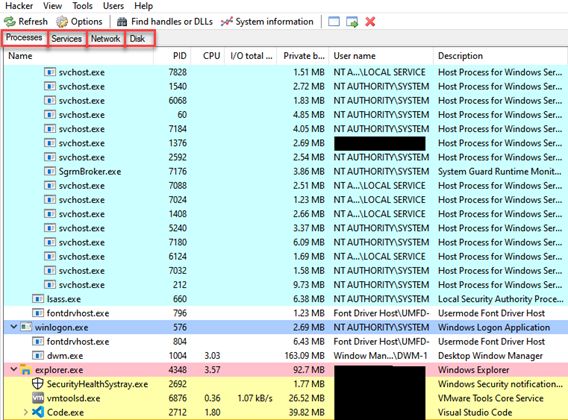The image size is (568, 420).
Task: Collapse the explorer.exe tree node
Action: coord(14,369)
